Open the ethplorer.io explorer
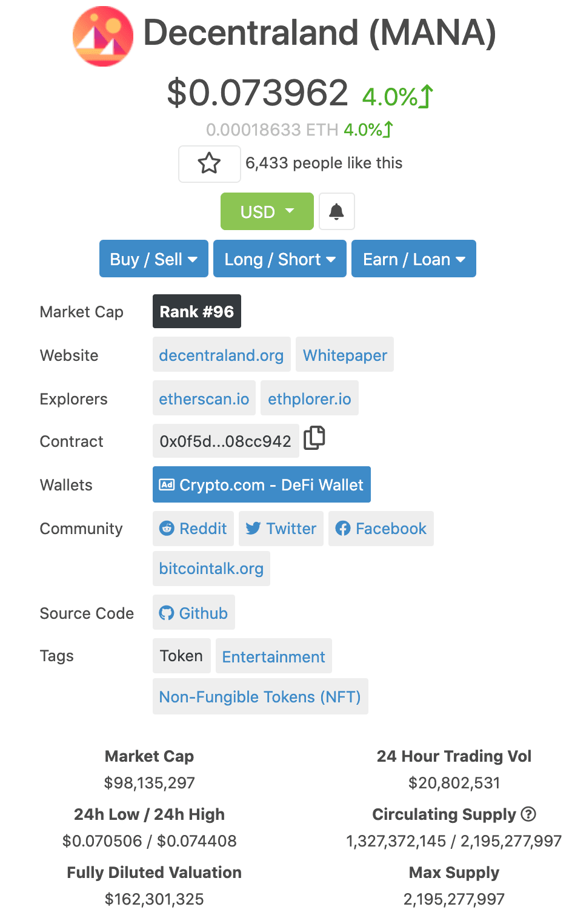The width and height of the screenshot is (572, 924). [x=310, y=398]
